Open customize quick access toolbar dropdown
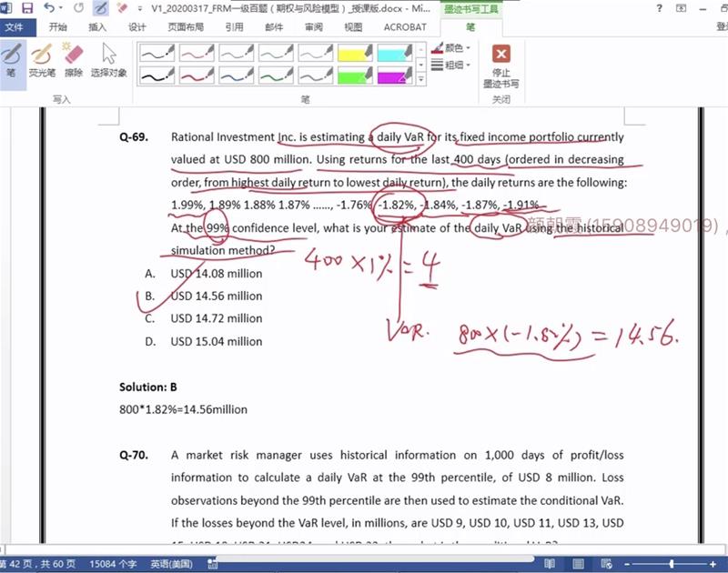 click(x=140, y=8)
